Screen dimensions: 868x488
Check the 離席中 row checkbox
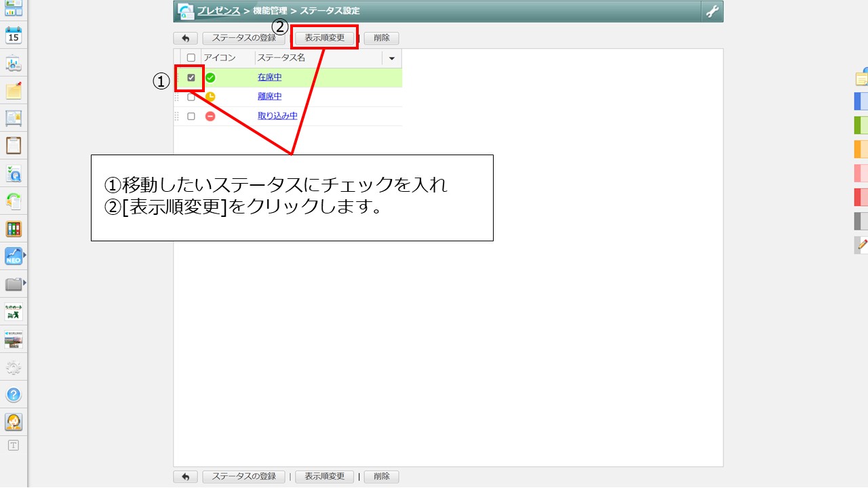[x=191, y=96]
